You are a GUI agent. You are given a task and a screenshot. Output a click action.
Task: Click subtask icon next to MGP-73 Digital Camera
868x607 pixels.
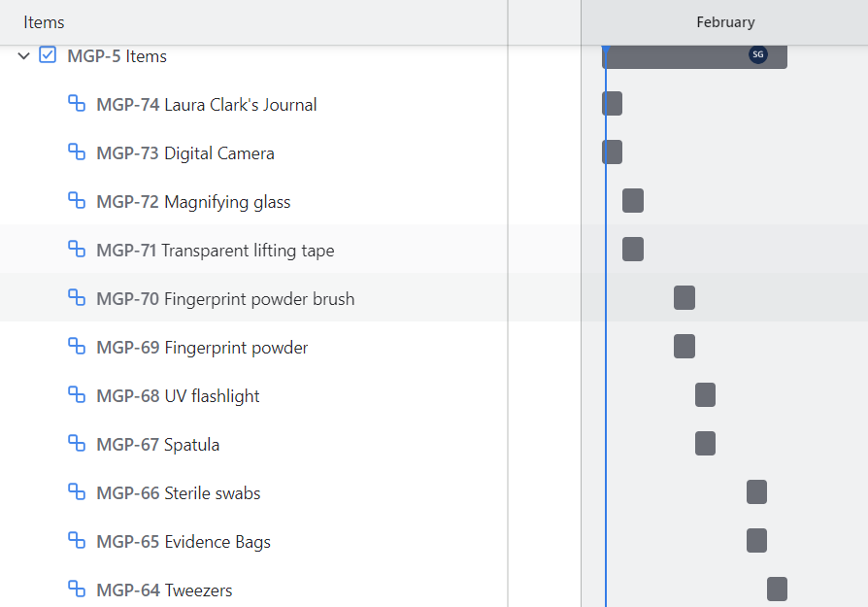pyautogui.click(x=77, y=152)
